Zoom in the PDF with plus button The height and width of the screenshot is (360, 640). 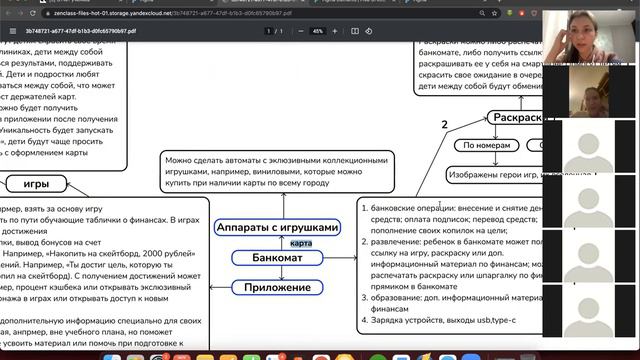click(335, 31)
